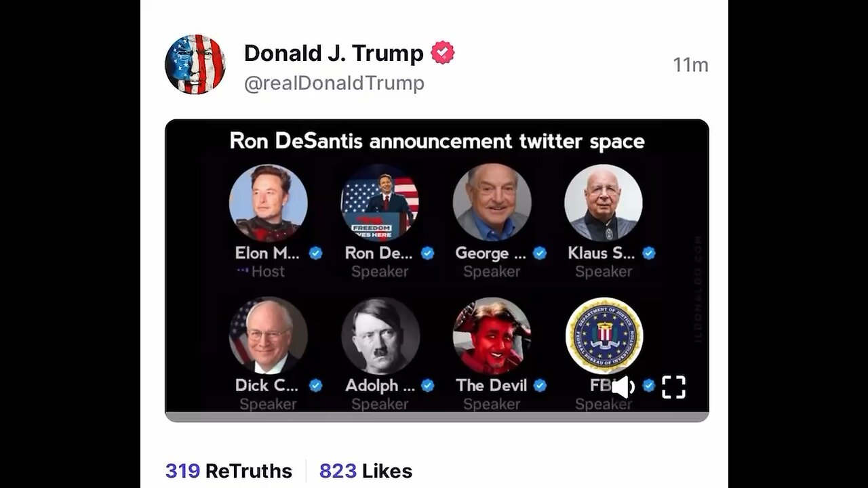The height and width of the screenshot is (488, 868).
Task: Expand the video to fullscreen
Action: click(x=673, y=387)
